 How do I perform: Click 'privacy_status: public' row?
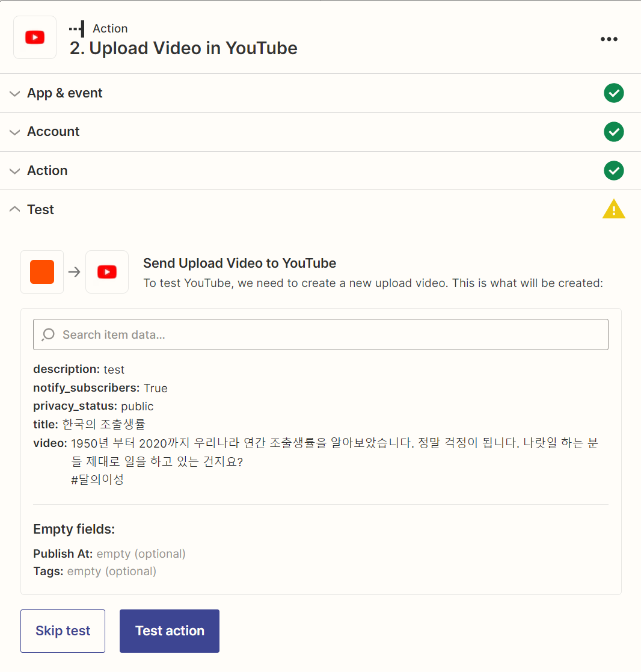click(x=93, y=406)
